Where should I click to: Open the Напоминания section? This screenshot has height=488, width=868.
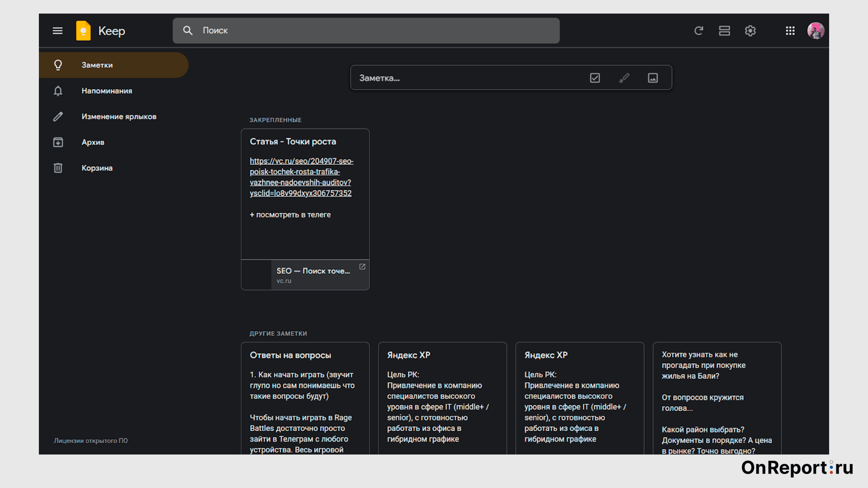coord(113,91)
